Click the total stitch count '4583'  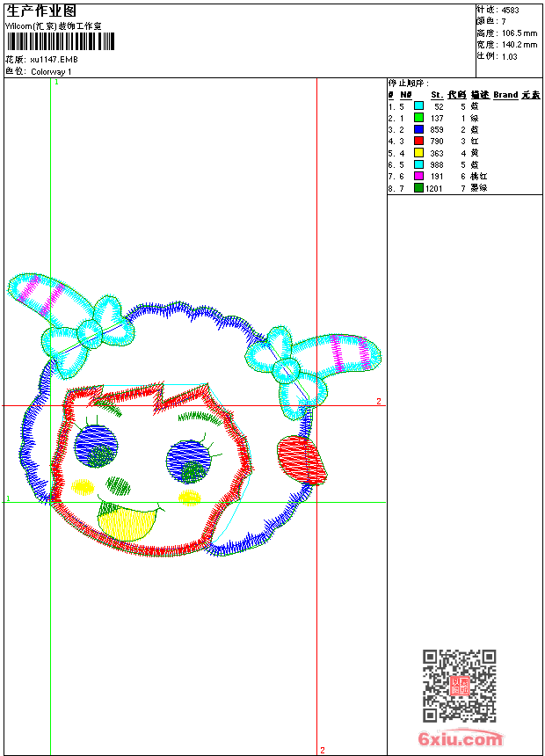click(x=510, y=11)
